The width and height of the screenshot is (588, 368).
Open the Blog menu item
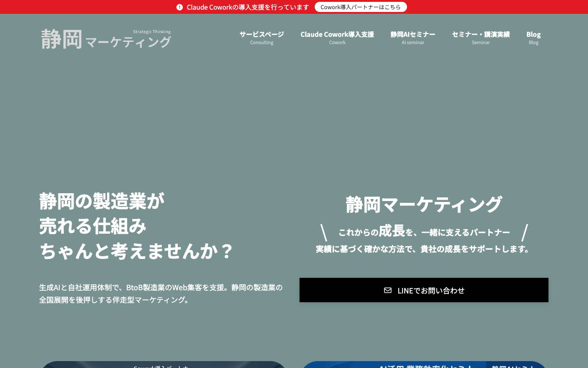[x=533, y=38]
